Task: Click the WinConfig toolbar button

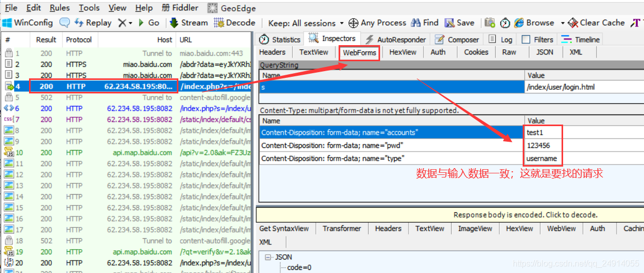Action: pos(27,23)
